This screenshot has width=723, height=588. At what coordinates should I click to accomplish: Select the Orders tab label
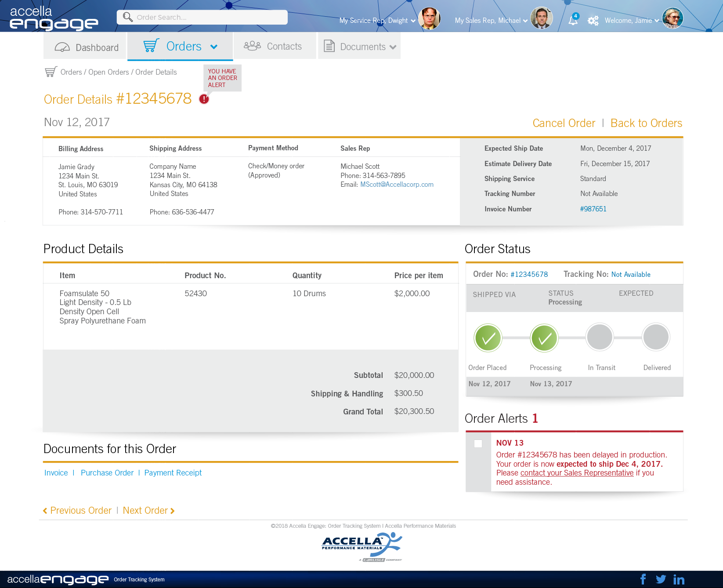[184, 46]
